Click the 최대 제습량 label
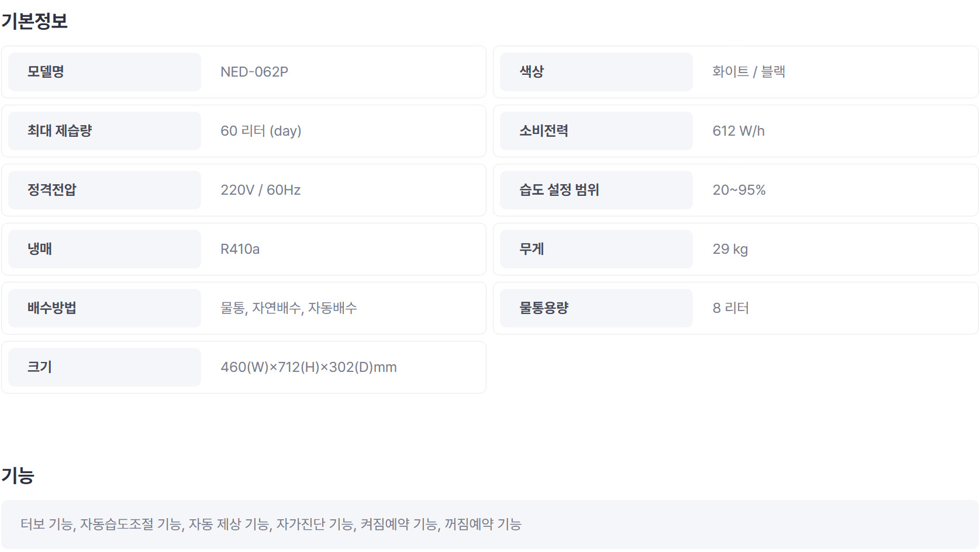The image size is (980, 552). (60, 131)
